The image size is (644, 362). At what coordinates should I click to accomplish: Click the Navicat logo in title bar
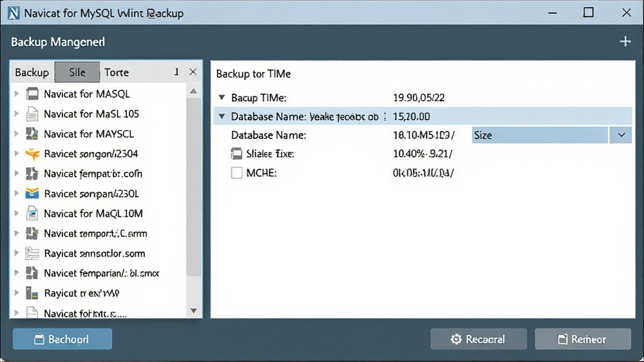tap(13, 13)
